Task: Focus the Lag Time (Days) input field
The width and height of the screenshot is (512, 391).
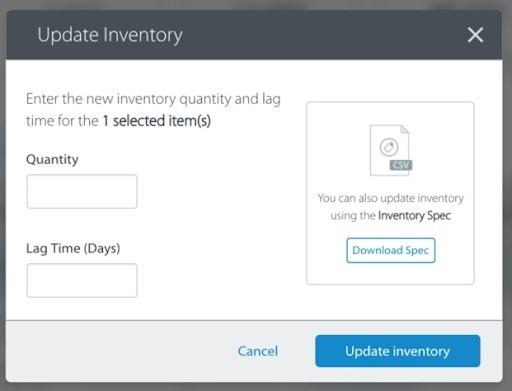Action: (82, 280)
